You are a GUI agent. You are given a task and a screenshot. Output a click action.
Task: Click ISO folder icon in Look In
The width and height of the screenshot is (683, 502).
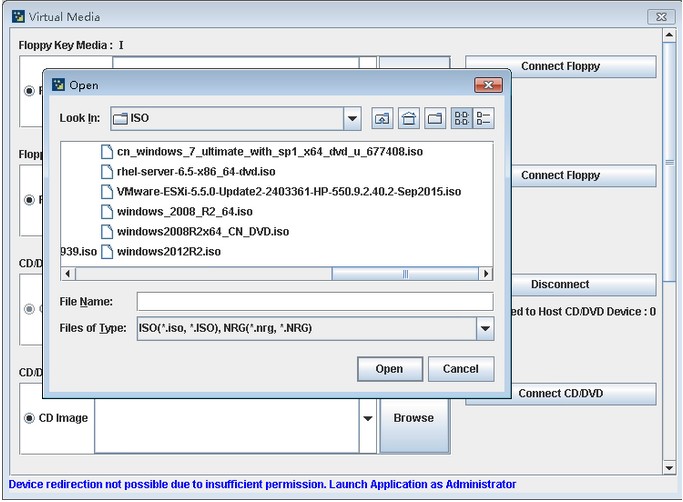(x=120, y=119)
